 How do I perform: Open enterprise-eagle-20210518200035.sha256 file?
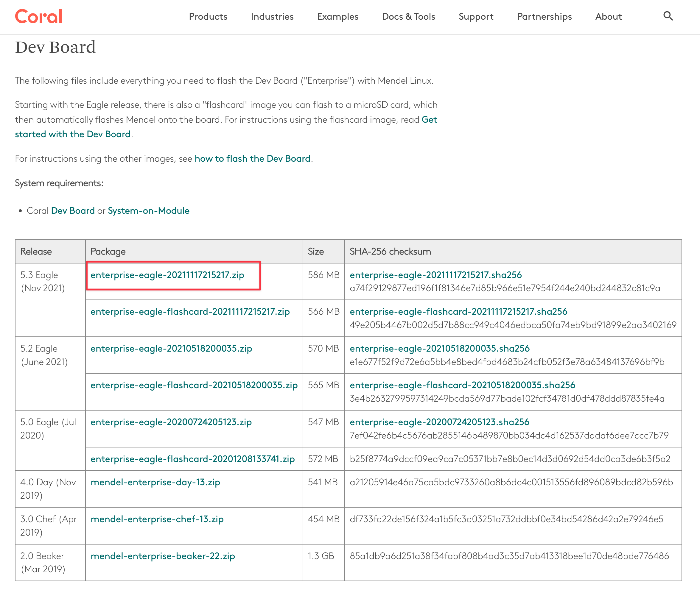pyautogui.click(x=440, y=348)
